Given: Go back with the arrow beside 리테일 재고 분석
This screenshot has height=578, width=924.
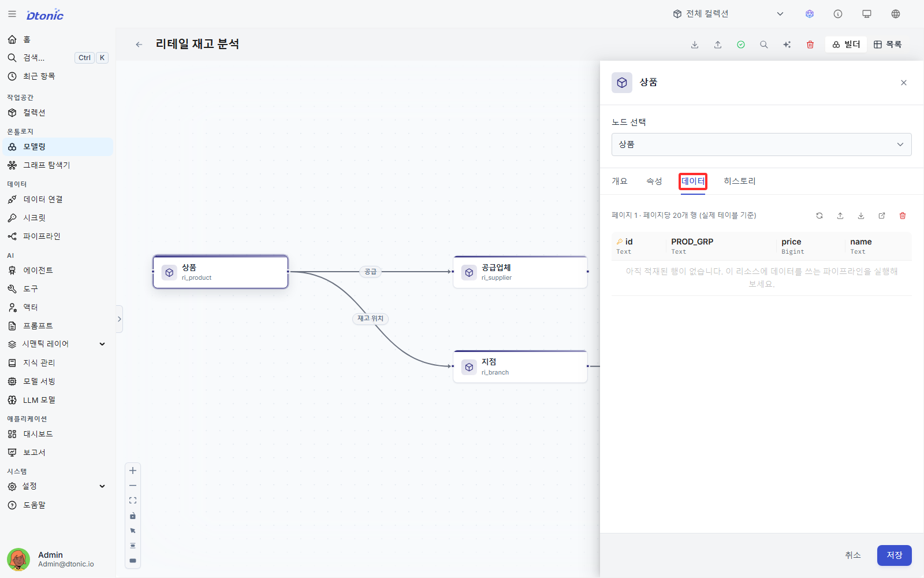Looking at the screenshot, I should point(139,45).
